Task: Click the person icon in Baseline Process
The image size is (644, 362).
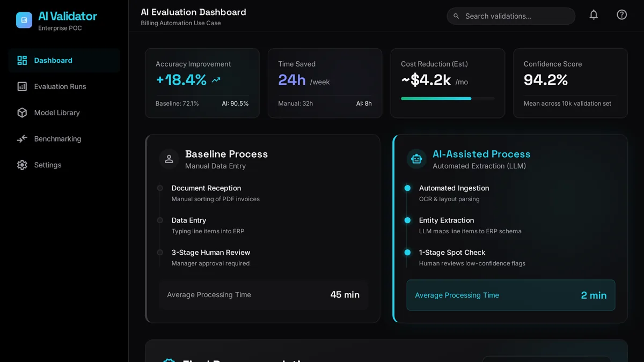Action: tap(169, 159)
